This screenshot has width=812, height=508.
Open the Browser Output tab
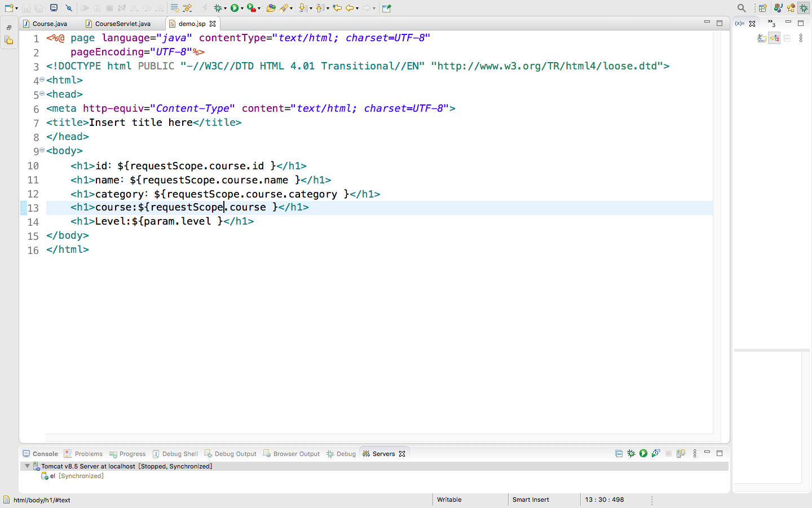coord(292,454)
